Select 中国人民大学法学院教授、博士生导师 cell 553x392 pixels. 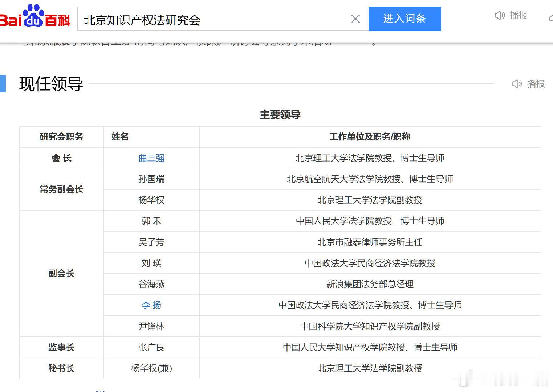[x=370, y=221]
